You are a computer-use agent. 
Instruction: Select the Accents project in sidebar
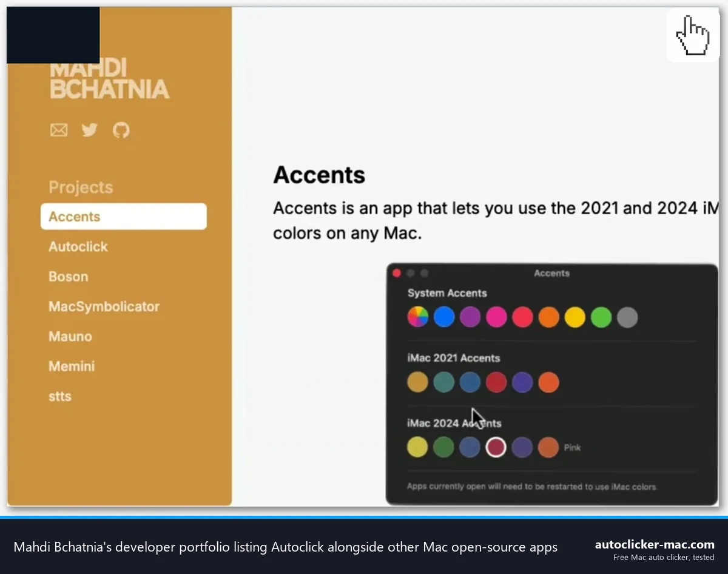[x=124, y=217]
